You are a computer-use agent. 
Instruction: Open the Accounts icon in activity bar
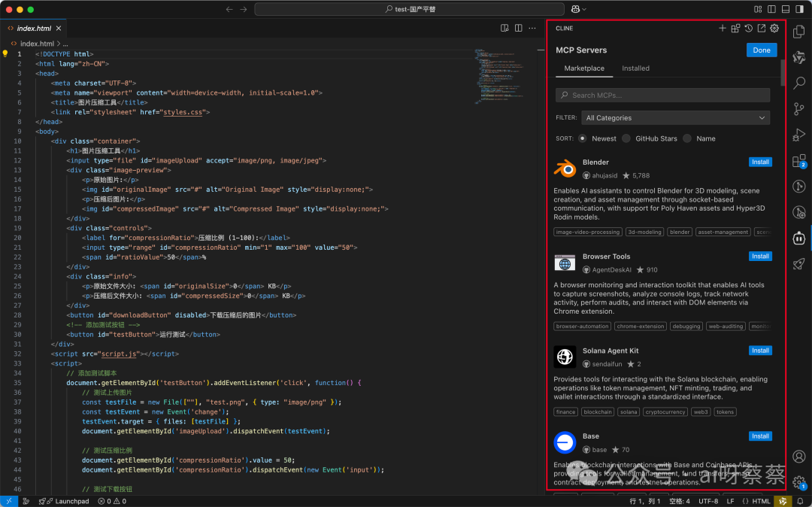(x=799, y=457)
